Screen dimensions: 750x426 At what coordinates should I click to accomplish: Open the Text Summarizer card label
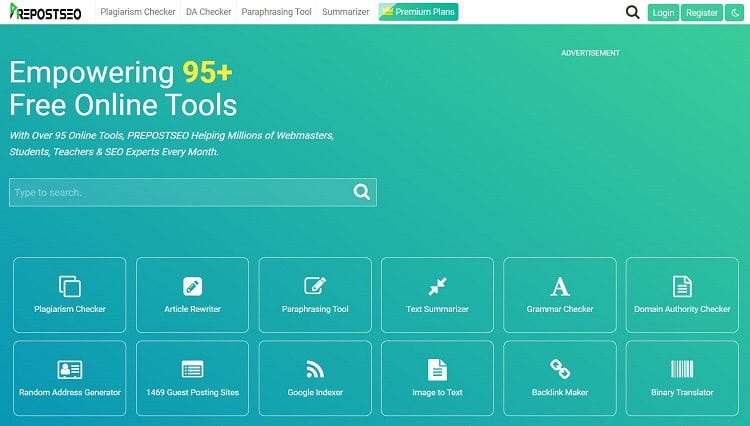[437, 309]
